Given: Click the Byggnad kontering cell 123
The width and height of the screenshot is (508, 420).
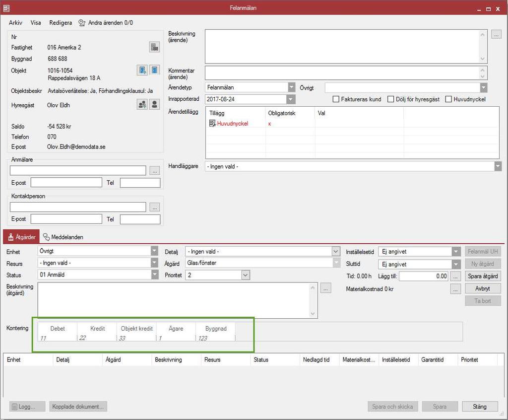Looking at the screenshot, I should tap(215, 338).
